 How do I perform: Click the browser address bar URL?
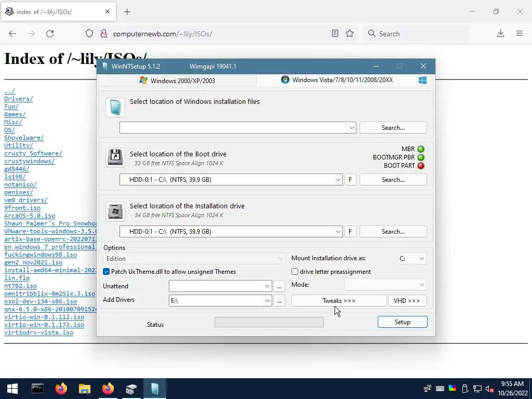163,34
